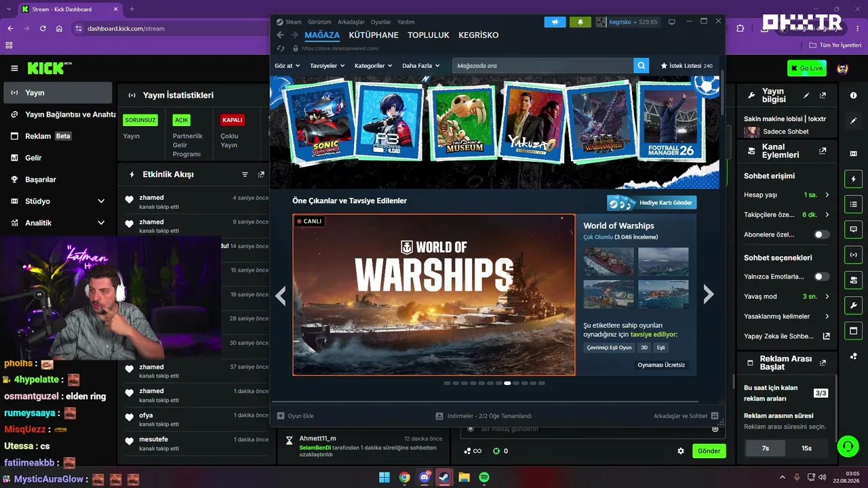Click the Steam store search magnifier button
Screen dimensions: 868x488
(642, 66)
